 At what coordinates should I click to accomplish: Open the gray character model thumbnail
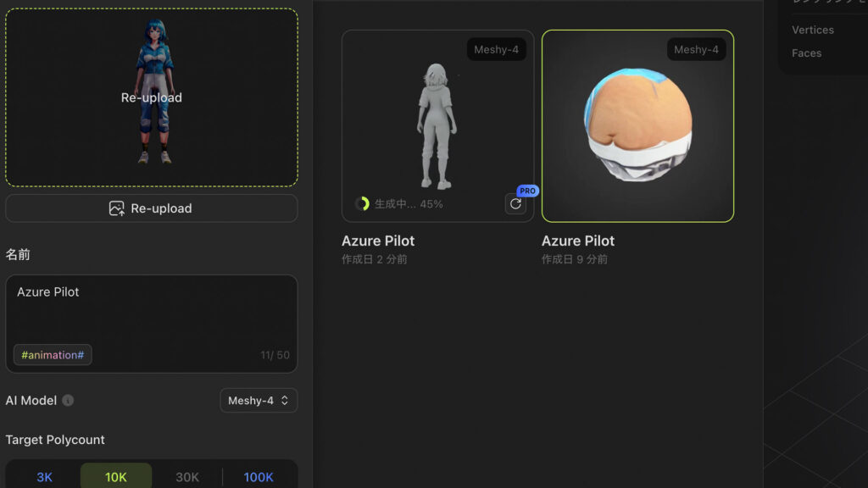(437, 123)
